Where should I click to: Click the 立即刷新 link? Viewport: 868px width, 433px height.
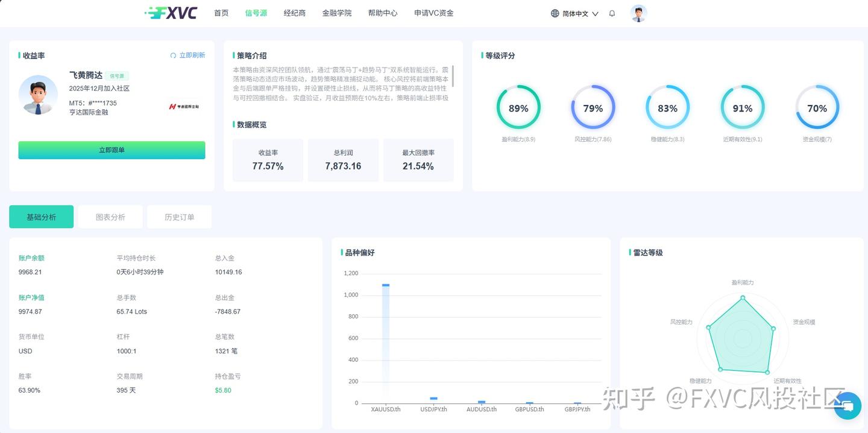click(192, 55)
